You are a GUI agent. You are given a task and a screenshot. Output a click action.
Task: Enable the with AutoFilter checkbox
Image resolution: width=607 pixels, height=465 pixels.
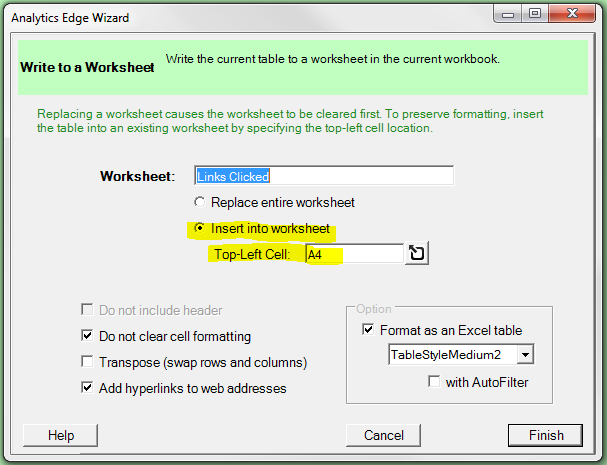(x=434, y=381)
